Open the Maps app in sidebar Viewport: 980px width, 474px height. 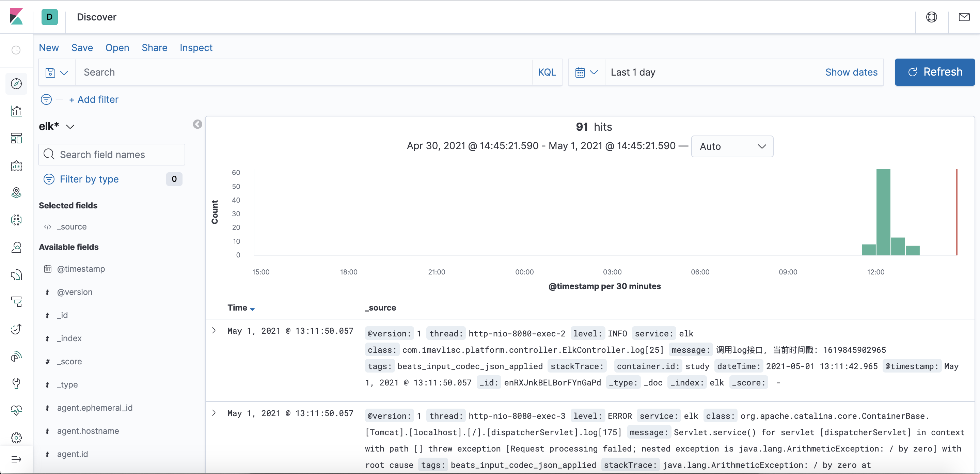click(16, 193)
